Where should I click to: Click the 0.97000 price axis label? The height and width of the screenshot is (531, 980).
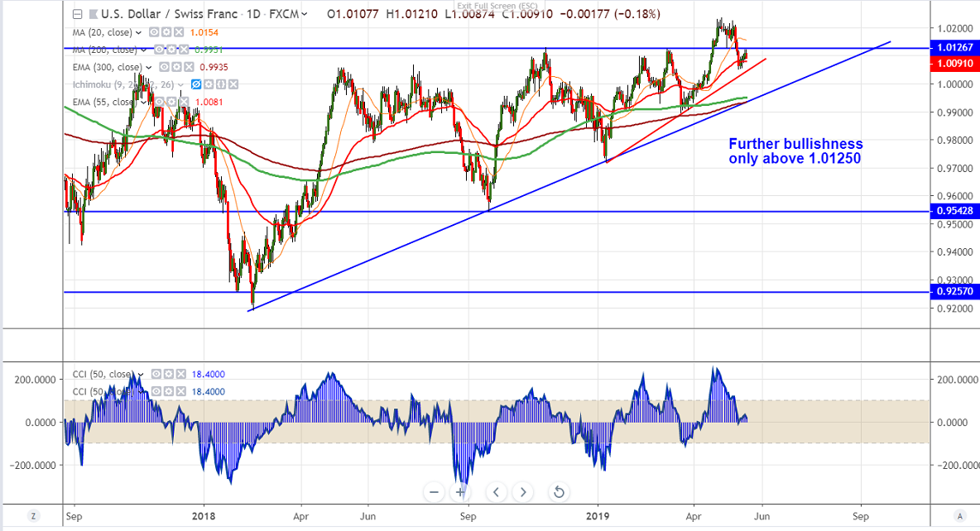click(954, 169)
